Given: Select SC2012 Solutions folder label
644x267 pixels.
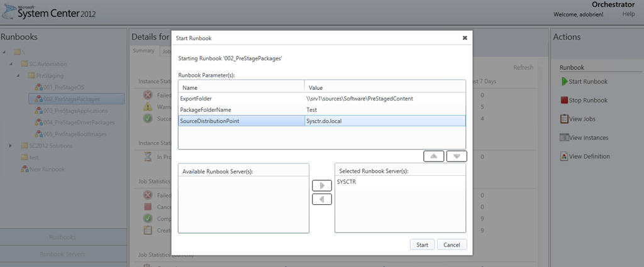Looking at the screenshot, I should coord(50,146).
